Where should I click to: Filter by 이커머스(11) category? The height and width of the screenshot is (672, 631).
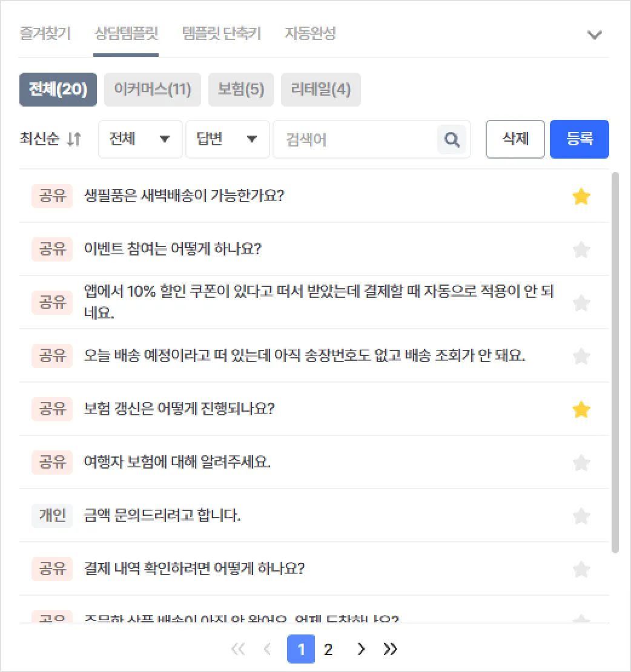[x=152, y=90]
